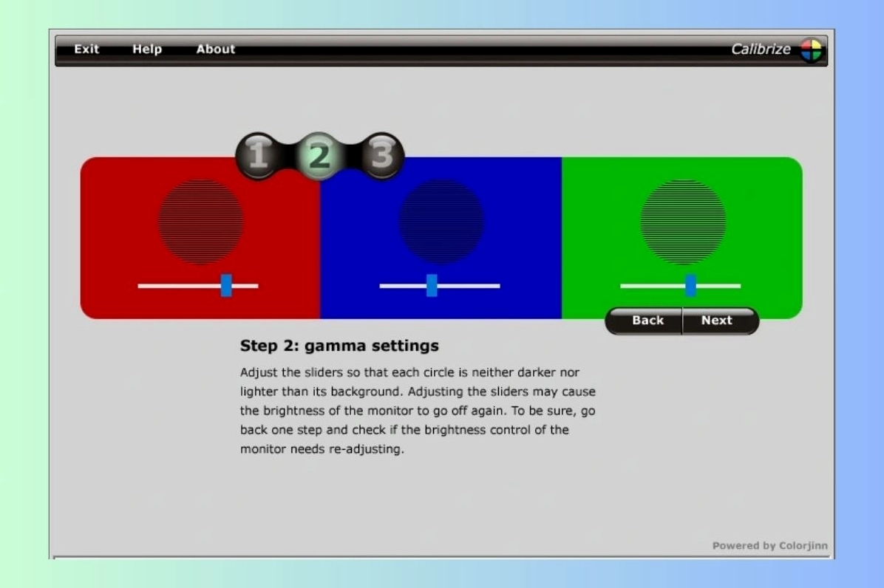Click the red striped gamma circle

(x=201, y=222)
